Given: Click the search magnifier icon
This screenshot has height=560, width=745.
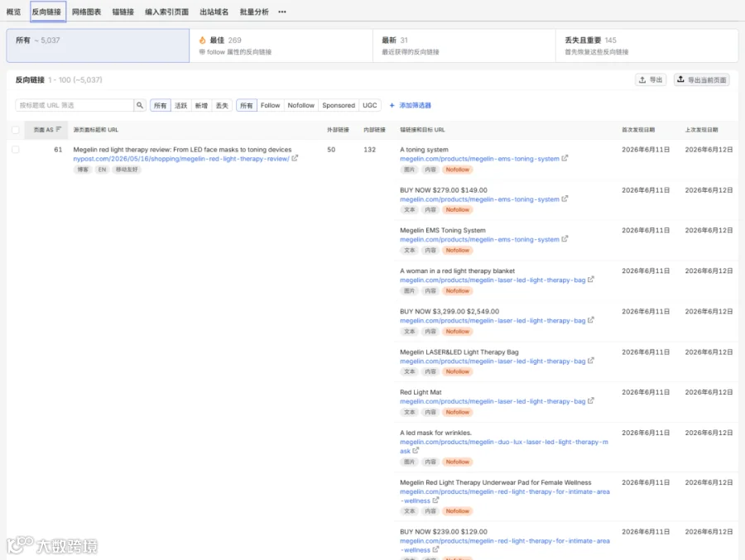Looking at the screenshot, I should (140, 105).
